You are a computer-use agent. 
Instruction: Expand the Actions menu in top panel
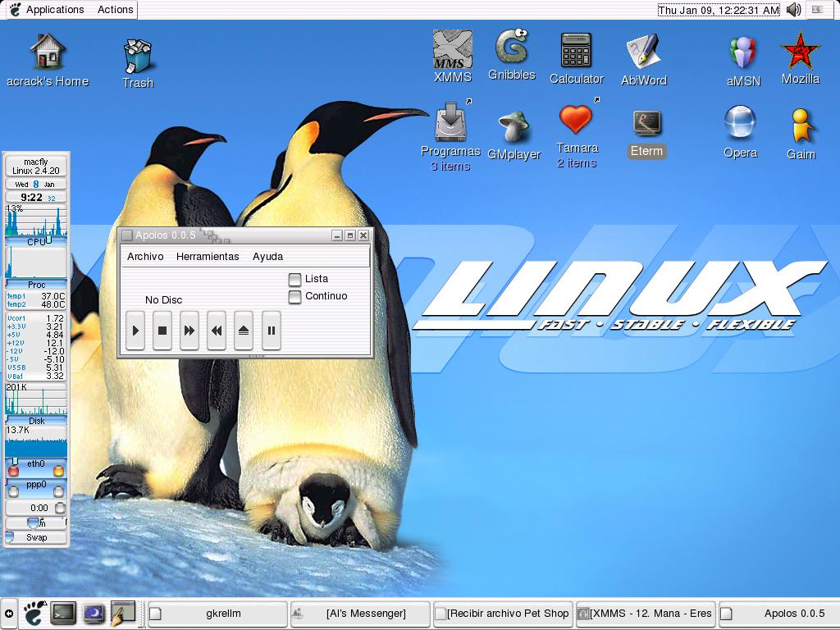pyautogui.click(x=115, y=10)
